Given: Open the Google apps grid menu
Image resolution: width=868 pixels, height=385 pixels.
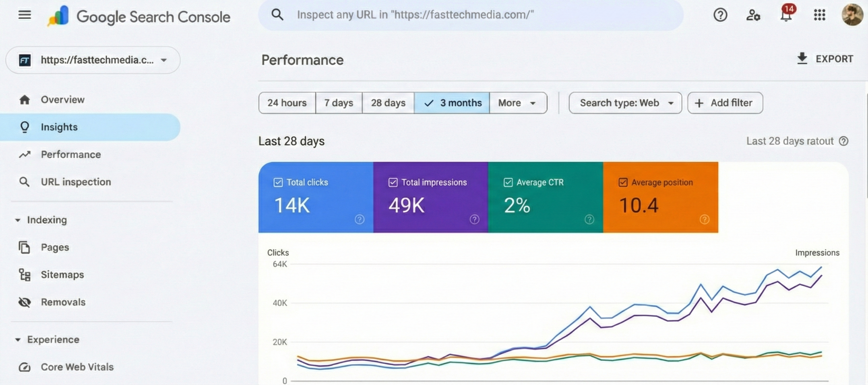Looking at the screenshot, I should [x=820, y=15].
